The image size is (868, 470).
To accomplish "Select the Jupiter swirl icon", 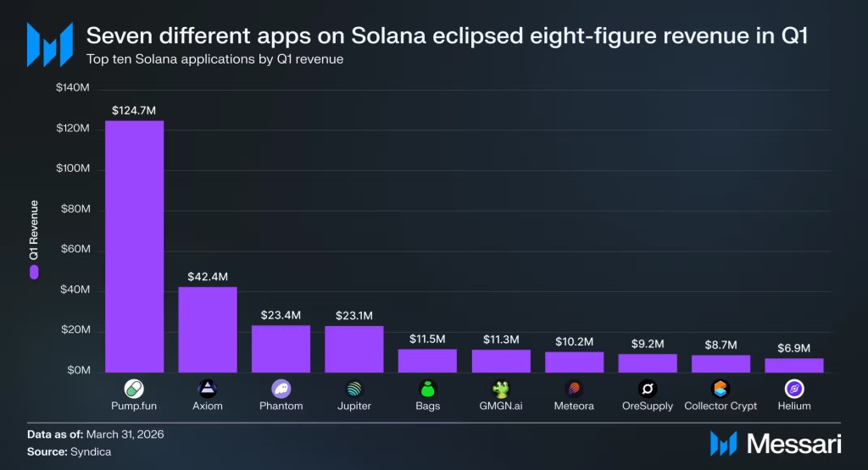I will point(354,389).
